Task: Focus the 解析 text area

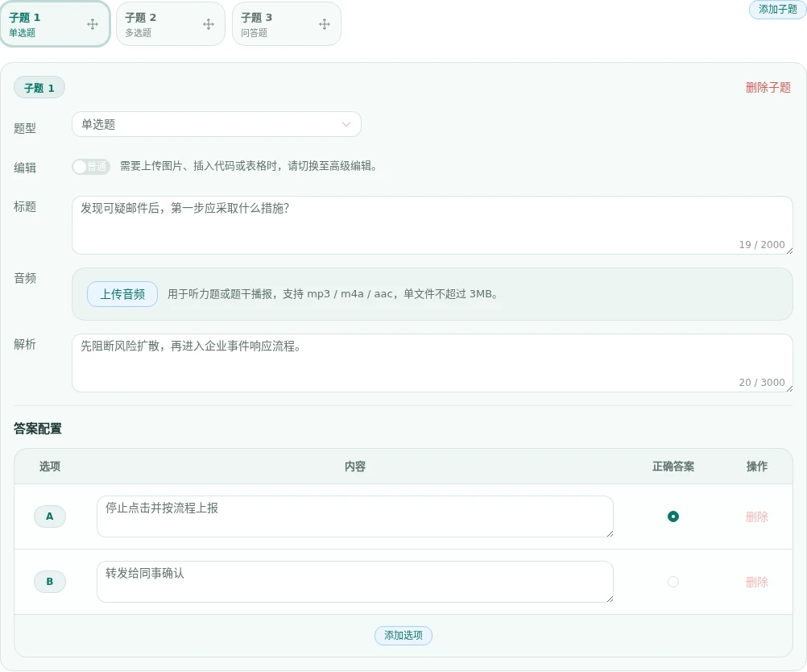Action: tap(432, 363)
